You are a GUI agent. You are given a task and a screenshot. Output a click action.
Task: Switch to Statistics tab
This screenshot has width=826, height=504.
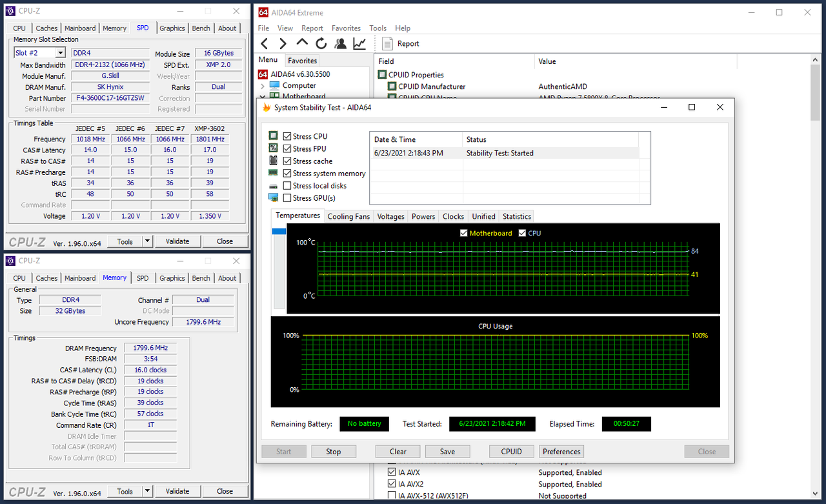516,216
